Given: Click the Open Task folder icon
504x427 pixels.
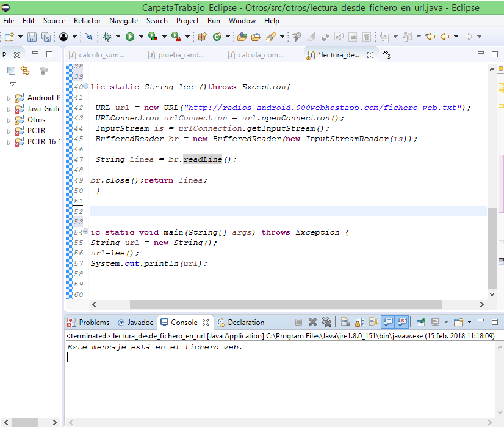Looking at the screenshot, I should point(256,37).
